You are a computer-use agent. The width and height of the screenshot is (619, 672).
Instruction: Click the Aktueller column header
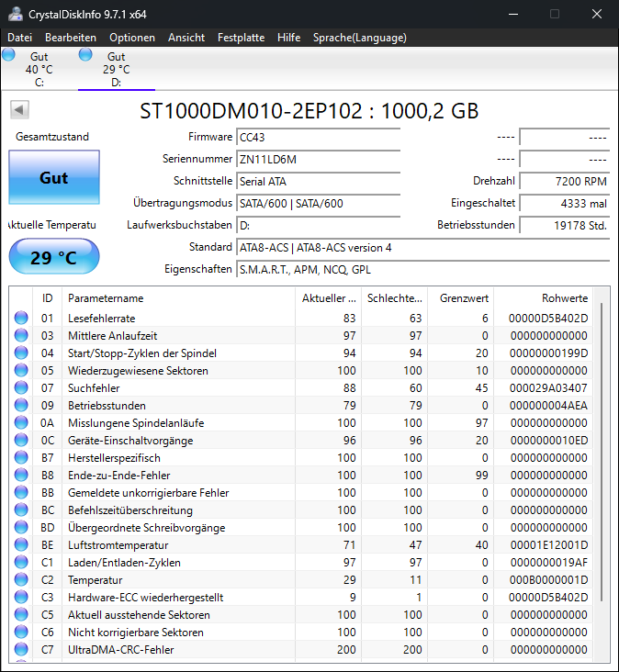329,298
